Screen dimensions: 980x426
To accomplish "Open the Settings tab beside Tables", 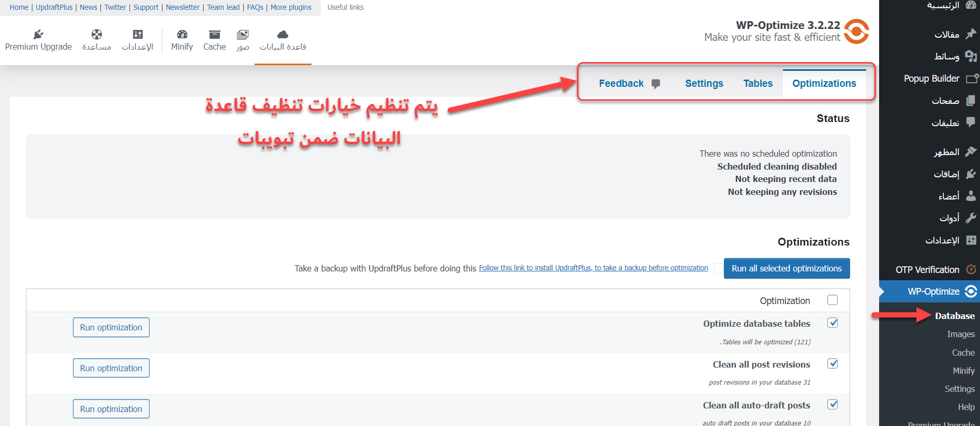I will click(x=704, y=83).
